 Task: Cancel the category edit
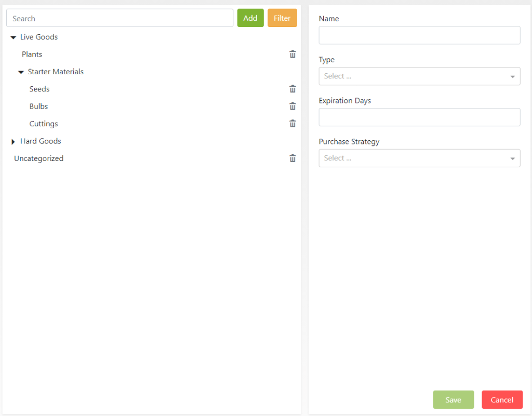point(502,400)
